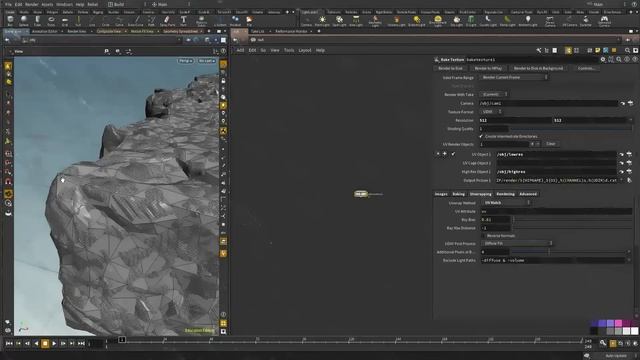Open Texture Format UDIM dropdown

click(491, 111)
